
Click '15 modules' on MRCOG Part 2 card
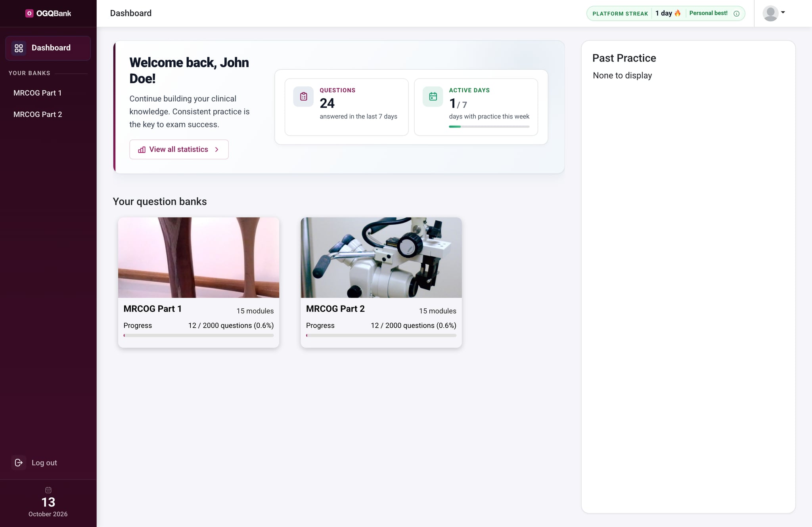click(438, 311)
